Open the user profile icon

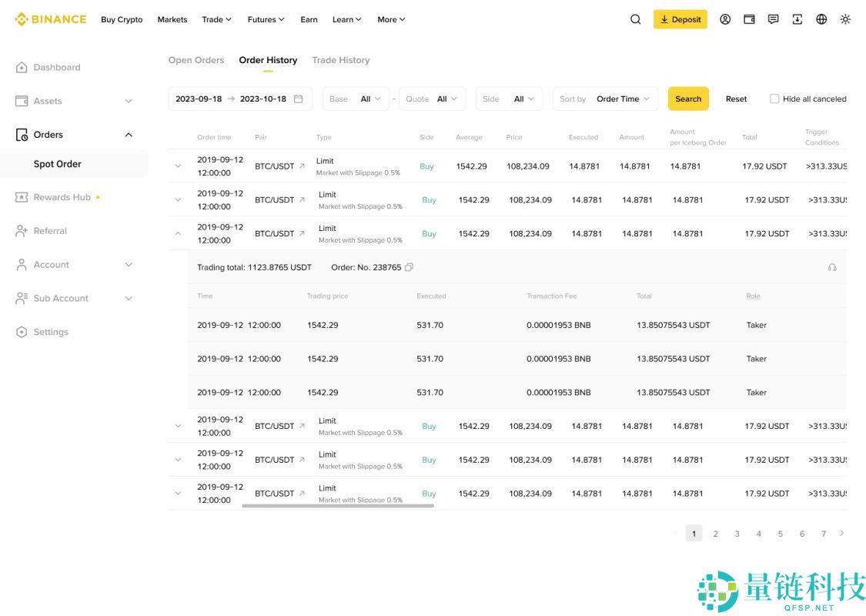pos(725,19)
